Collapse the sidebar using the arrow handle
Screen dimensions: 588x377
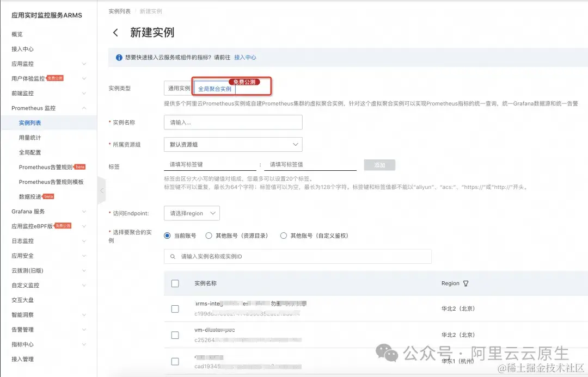(102, 191)
